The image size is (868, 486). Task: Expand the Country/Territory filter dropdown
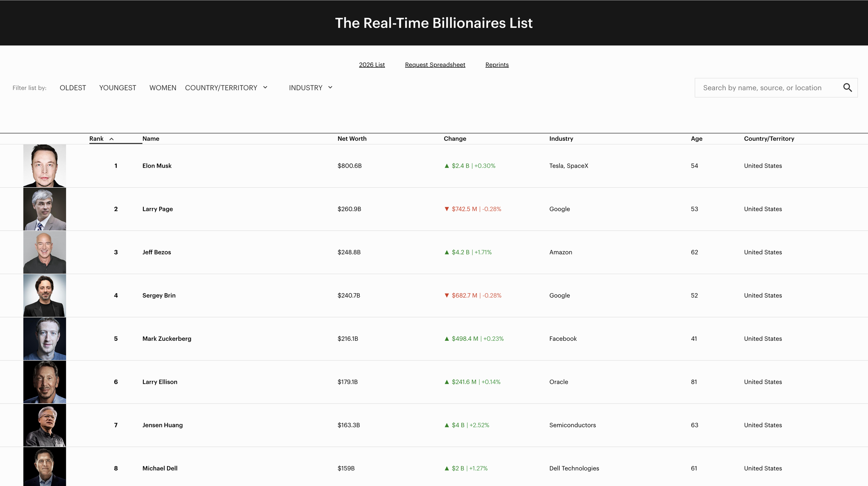pos(226,88)
